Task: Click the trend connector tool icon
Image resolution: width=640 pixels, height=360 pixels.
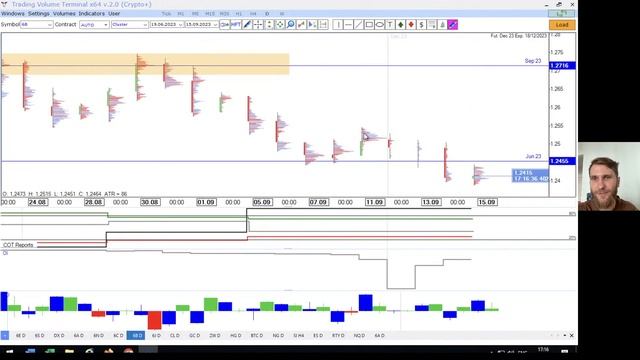Action: 301,24
